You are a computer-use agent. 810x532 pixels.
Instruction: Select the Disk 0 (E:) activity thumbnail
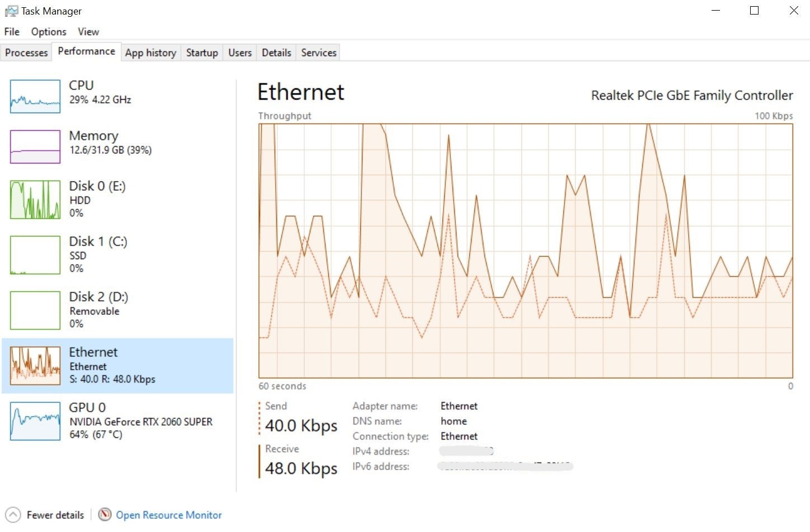click(x=35, y=200)
